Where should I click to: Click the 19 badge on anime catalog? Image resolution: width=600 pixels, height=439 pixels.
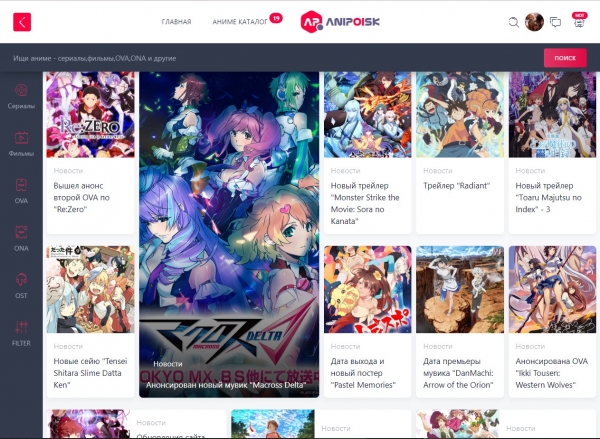tap(276, 18)
